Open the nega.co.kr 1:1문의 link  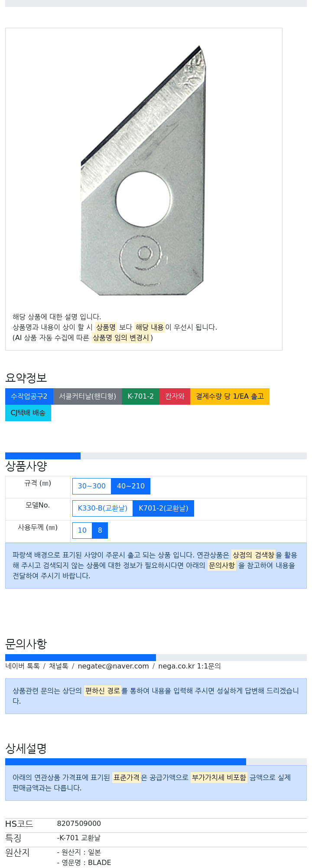click(x=189, y=666)
